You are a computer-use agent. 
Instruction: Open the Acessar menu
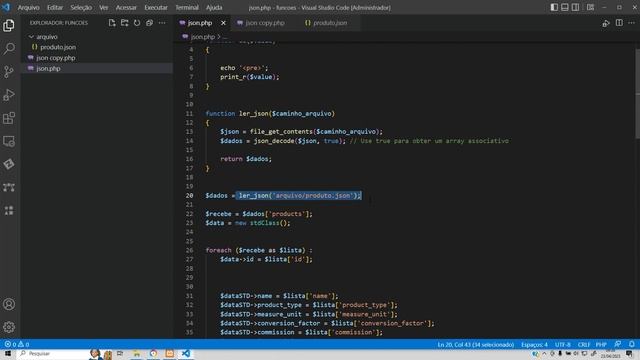(x=126, y=7)
